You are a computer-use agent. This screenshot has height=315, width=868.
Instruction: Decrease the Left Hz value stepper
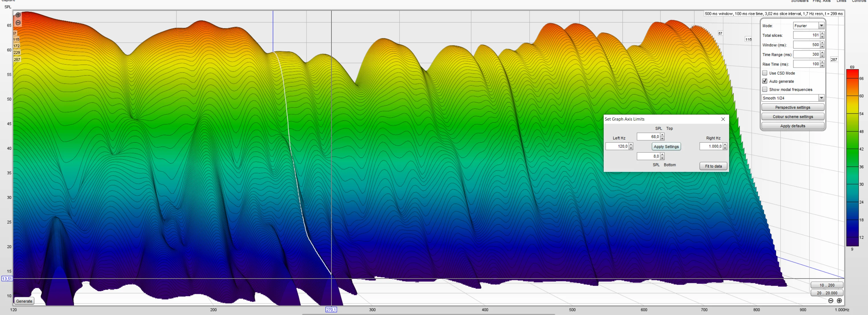631,148
